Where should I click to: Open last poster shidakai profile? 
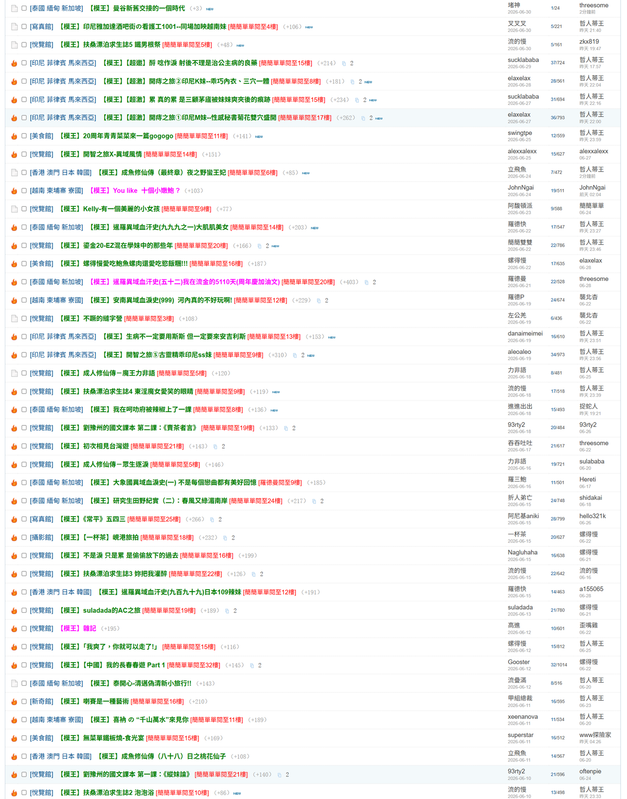point(590,498)
